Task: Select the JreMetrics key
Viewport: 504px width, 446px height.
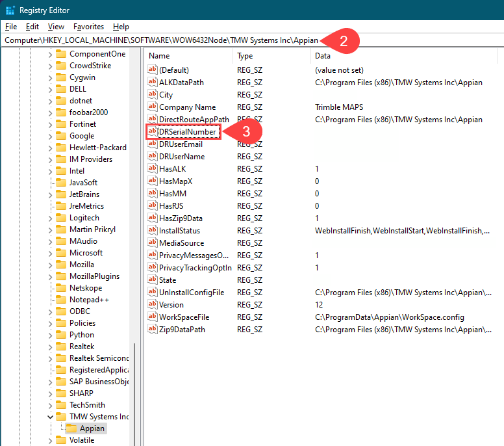Action: pyautogui.click(x=86, y=206)
